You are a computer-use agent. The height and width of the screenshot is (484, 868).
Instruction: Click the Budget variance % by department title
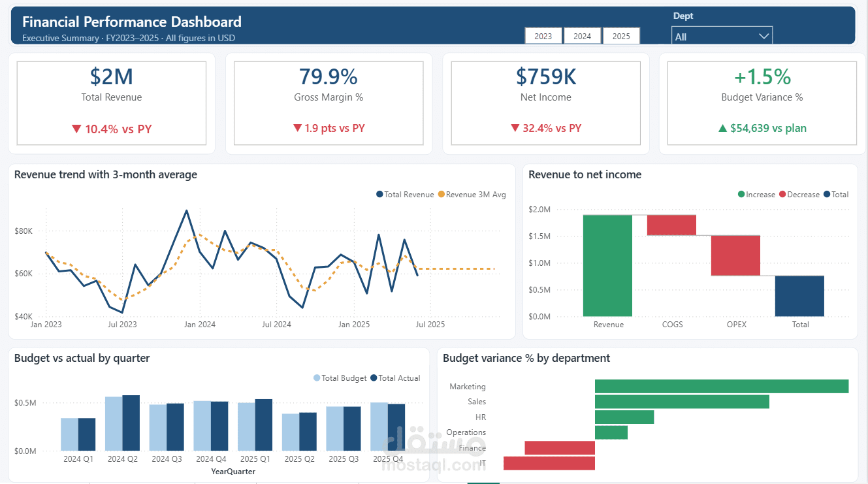(x=526, y=358)
